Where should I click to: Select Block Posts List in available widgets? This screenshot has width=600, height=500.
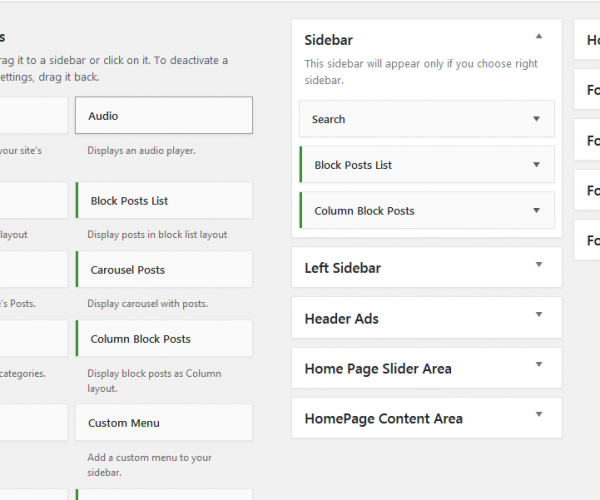(x=164, y=201)
